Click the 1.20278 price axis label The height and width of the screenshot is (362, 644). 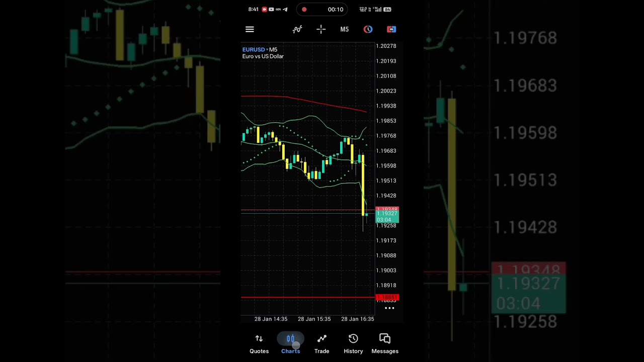386,46
